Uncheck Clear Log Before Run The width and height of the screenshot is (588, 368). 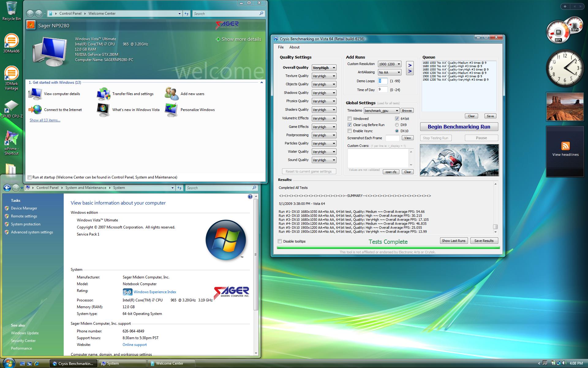point(349,125)
